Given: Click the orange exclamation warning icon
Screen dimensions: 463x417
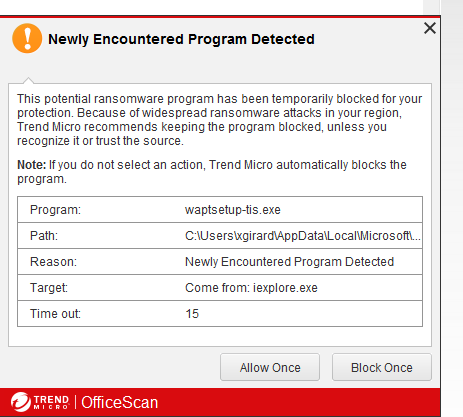Looking at the screenshot, I should [x=27, y=38].
